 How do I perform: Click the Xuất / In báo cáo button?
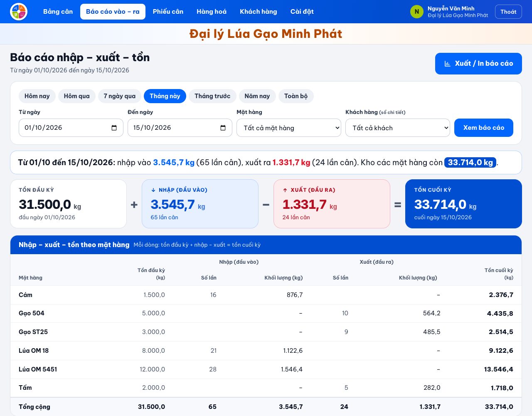pyautogui.click(x=478, y=64)
